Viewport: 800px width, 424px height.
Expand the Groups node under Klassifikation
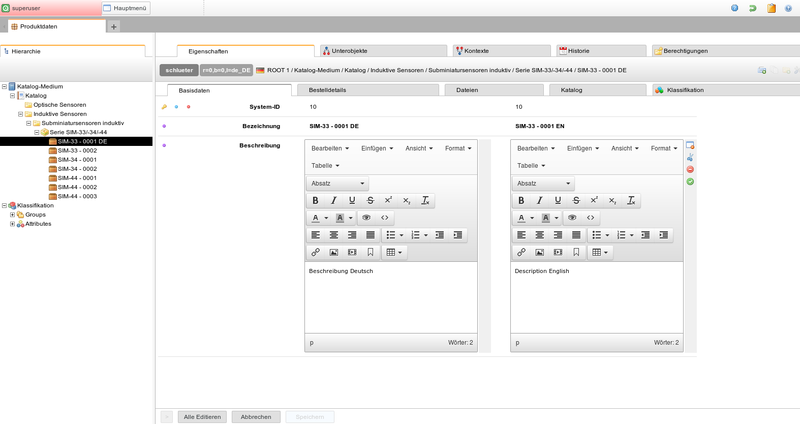coord(12,214)
